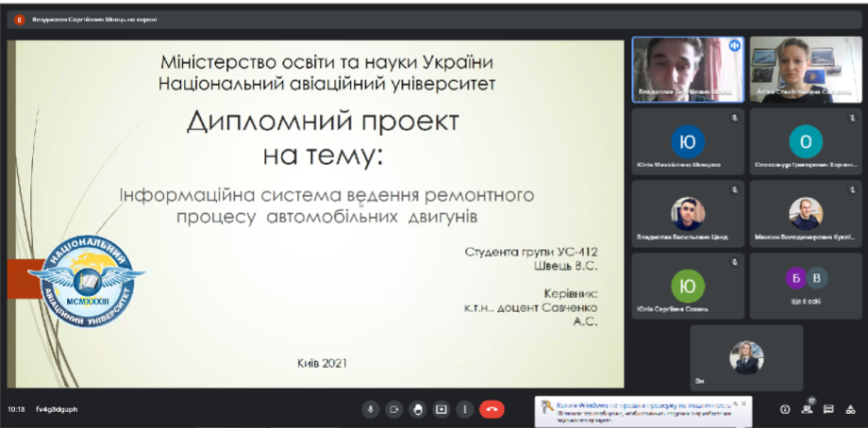868x428 pixels.
Task: Click muted mic icon on teal O tile
Action: (853, 118)
